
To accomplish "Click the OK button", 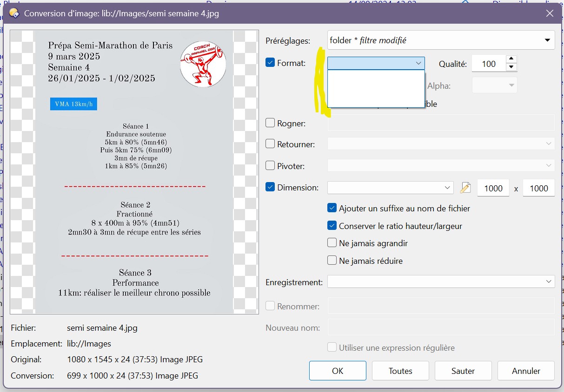I will coord(338,371).
